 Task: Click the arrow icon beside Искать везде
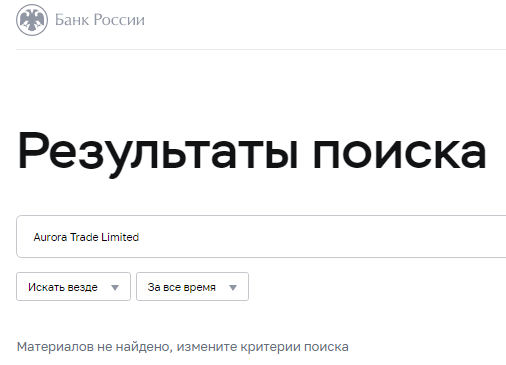tap(115, 287)
